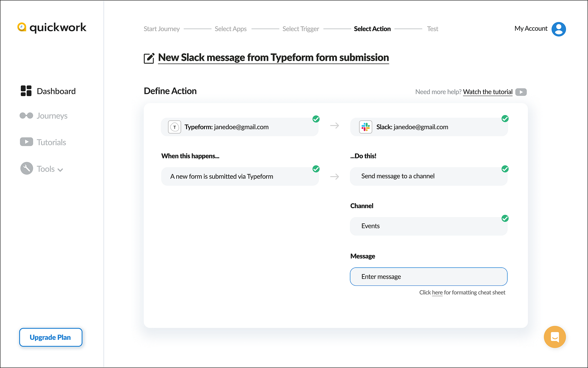Click the trigger field green checkmark
Image resolution: width=588 pixels, height=368 pixels.
point(316,169)
